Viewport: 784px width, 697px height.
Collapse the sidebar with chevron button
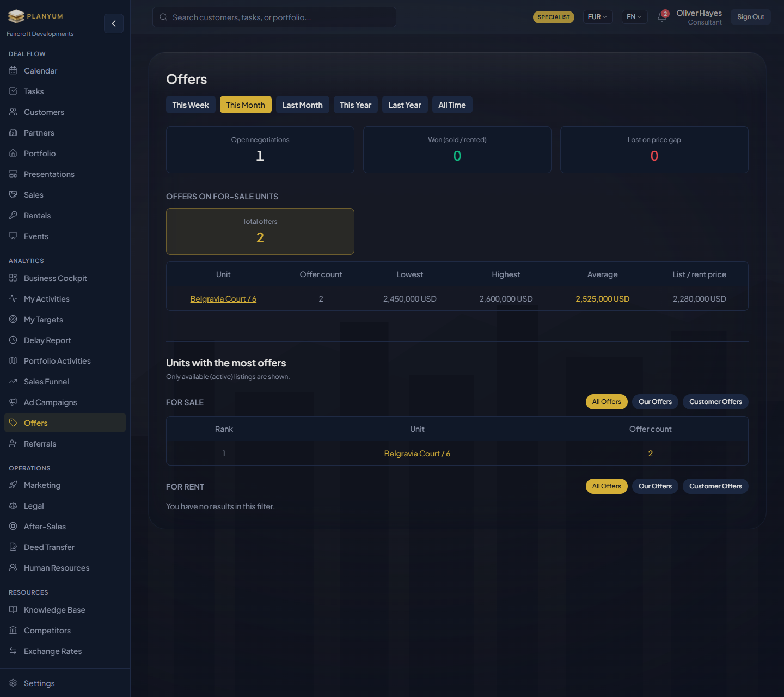click(x=114, y=23)
